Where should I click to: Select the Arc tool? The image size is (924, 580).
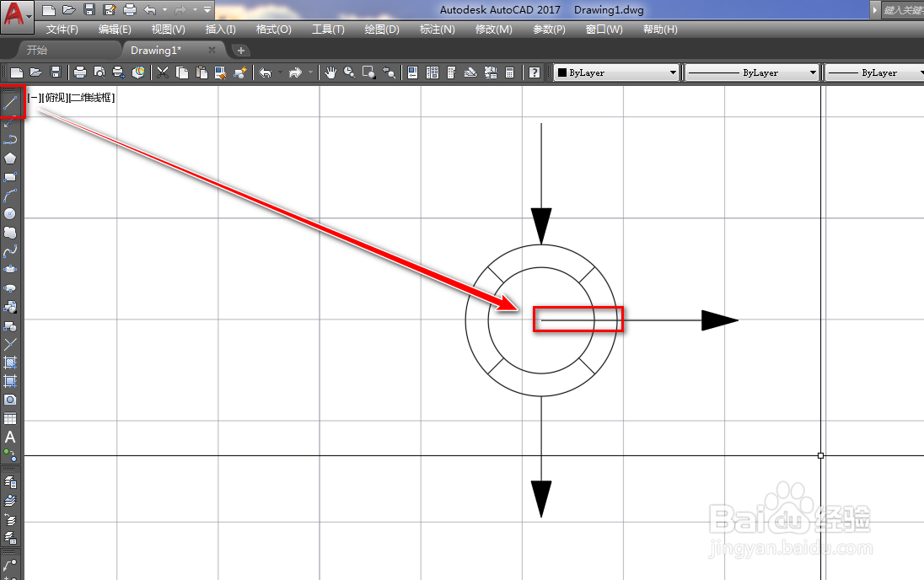(10, 195)
